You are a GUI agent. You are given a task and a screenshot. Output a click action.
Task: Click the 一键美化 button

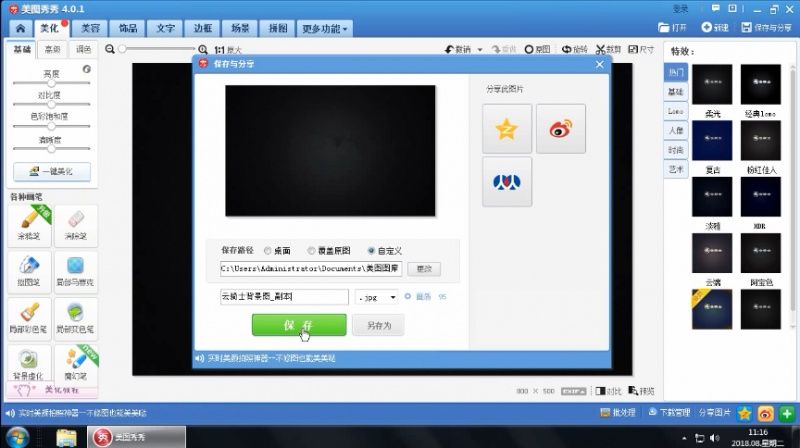click(x=52, y=171)
